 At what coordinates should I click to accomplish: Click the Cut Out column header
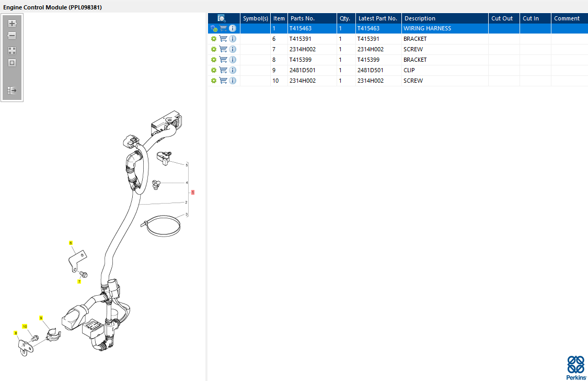[x=504, y=18]
